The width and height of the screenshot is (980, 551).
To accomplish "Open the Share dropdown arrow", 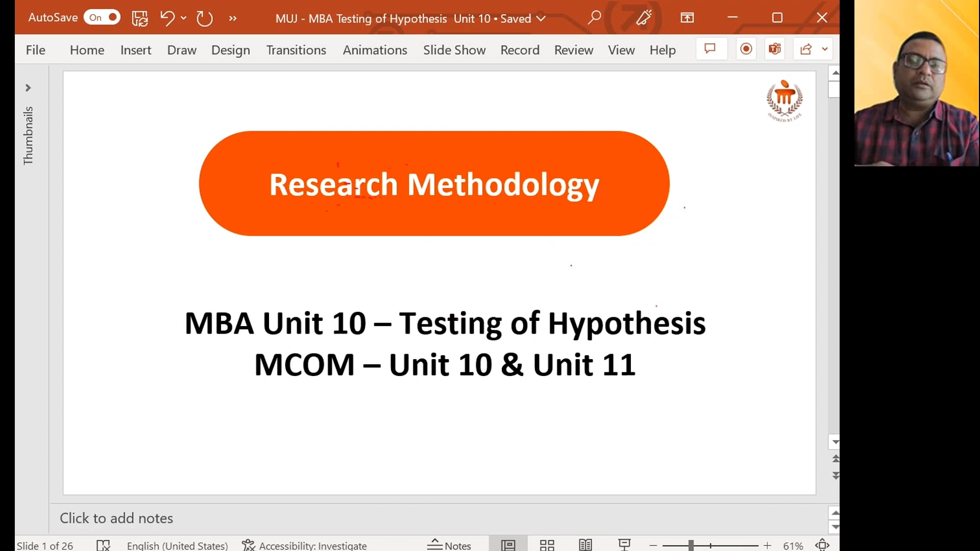I will tap(825, 49).
